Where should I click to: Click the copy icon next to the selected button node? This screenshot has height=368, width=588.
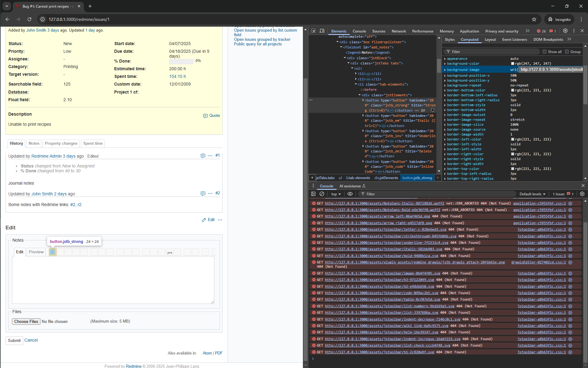pyautogui.click(x=433, y=110)
